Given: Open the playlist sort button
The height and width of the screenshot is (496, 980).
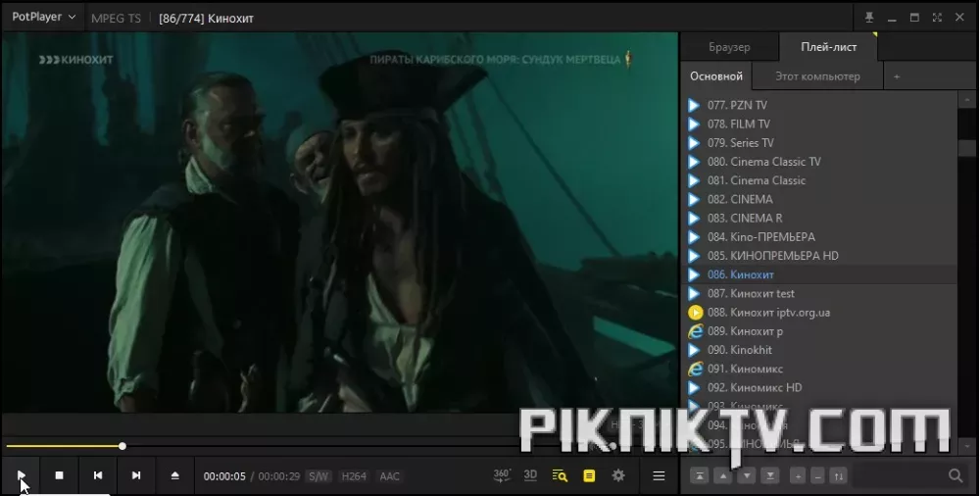Looking at the screenshot, I should point(838,476).
